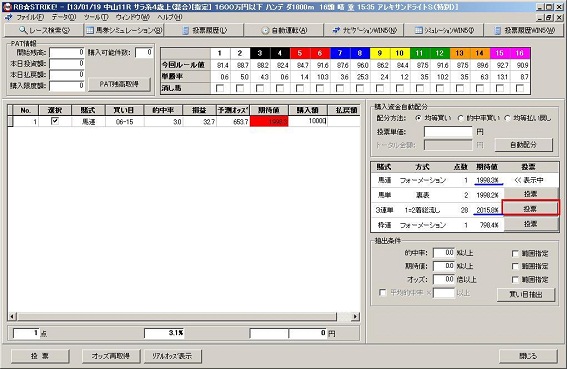Uncheck the 選択 checkbox in row 1
The width and height of the screenshot is (567, 369).
click(x=55, y=121)
